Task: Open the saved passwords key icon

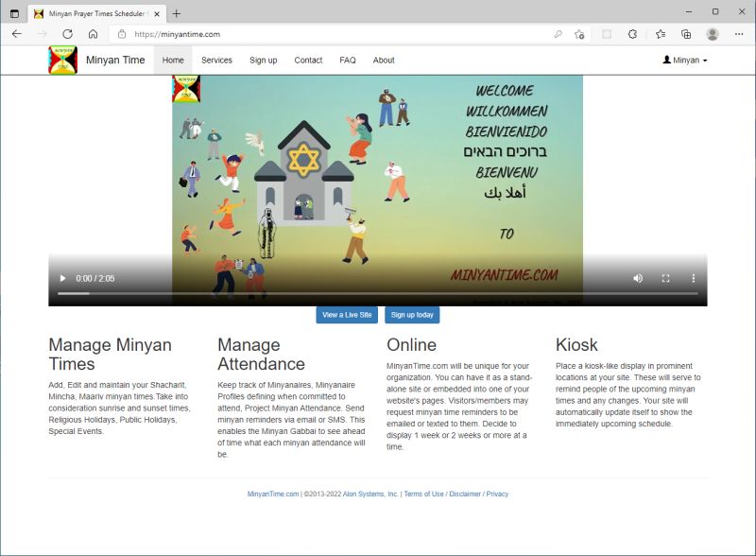Action: pos(558,34)
